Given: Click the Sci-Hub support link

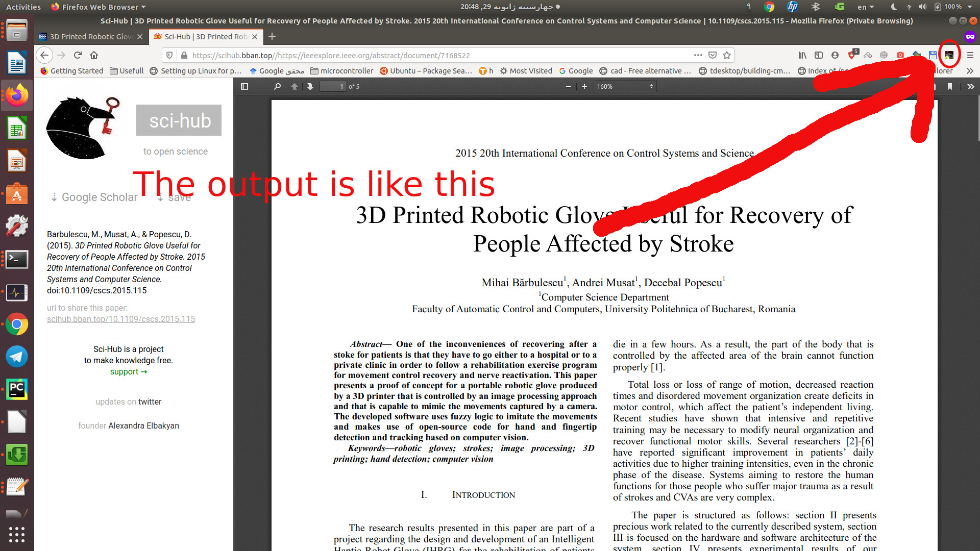Looking at the screenshot, I should 128,372.
